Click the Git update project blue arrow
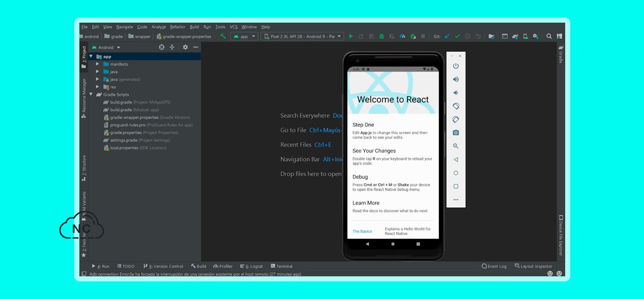 click(x=447, y=37)
